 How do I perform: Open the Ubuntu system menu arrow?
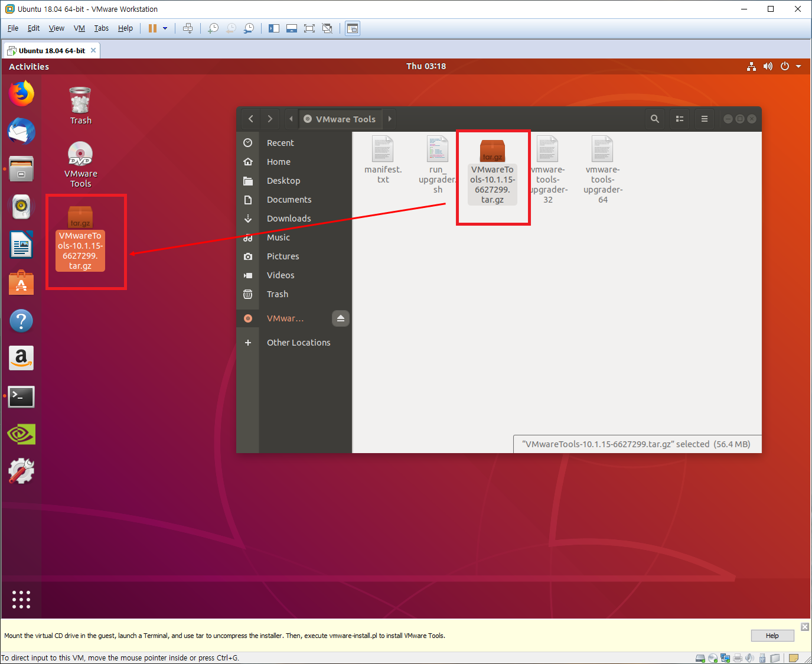pyautogui.click(x=798, y=66)
